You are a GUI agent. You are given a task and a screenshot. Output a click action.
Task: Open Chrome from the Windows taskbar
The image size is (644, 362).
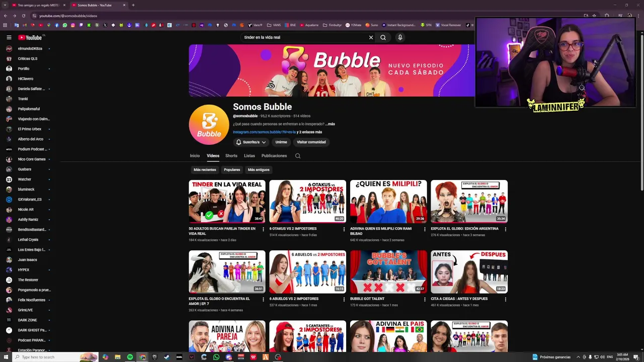(142, 357)
